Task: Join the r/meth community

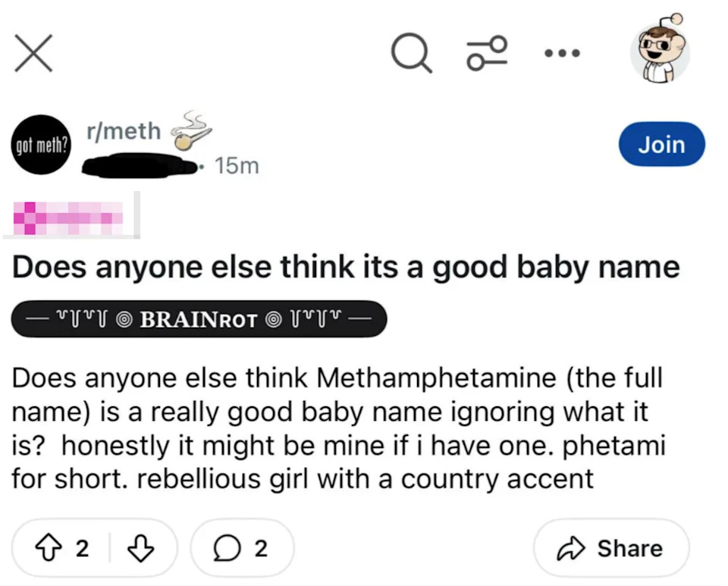Action: pos(661,144)
